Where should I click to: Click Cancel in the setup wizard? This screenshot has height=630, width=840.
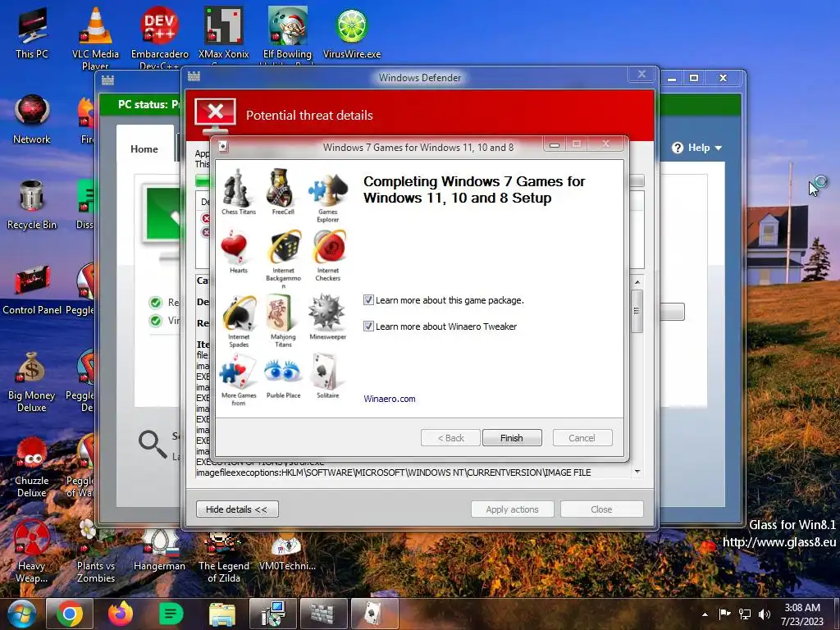point(582,438)
